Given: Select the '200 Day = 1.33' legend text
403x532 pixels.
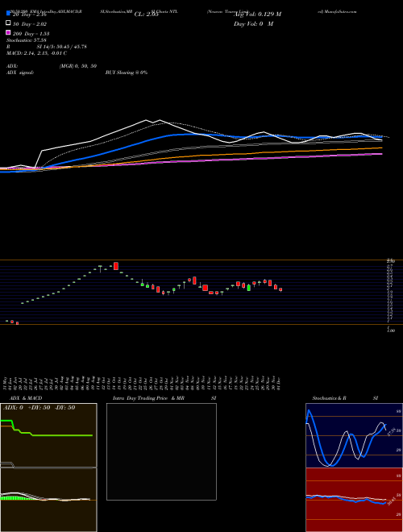Looking at the screenshot, I should (31, 34).
